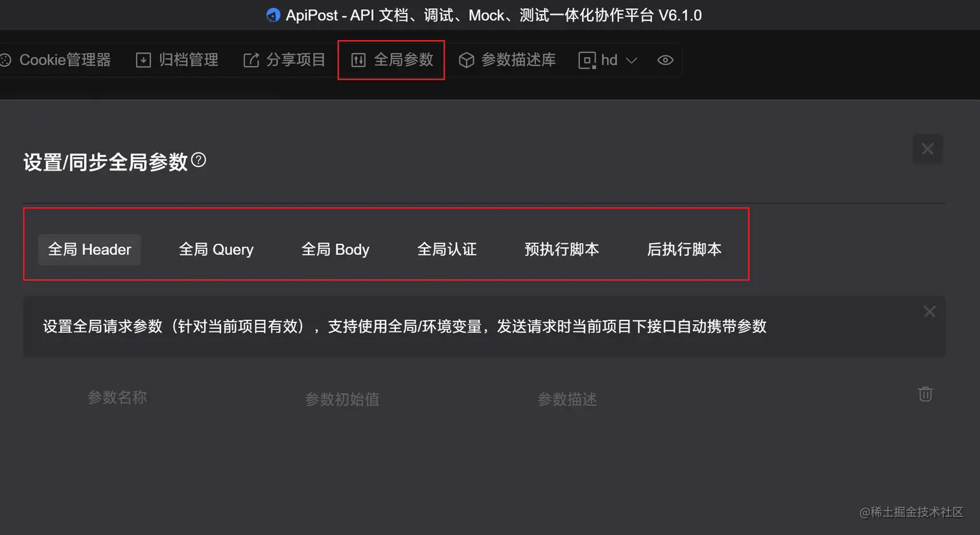This screenshot has width=980, height=535.
Task: Close the 设置/同步全局参数 dialog
Action: (927, 149)
